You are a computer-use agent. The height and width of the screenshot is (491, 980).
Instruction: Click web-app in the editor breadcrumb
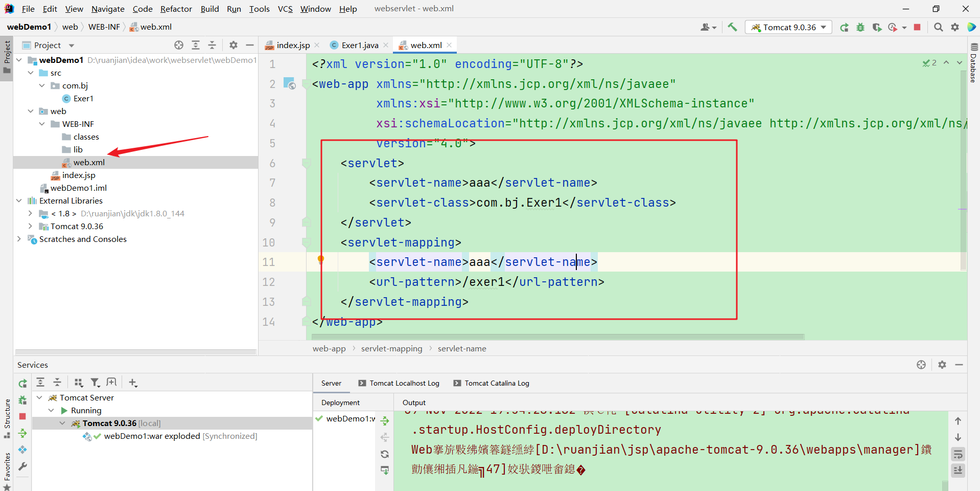tap(329, 348)
